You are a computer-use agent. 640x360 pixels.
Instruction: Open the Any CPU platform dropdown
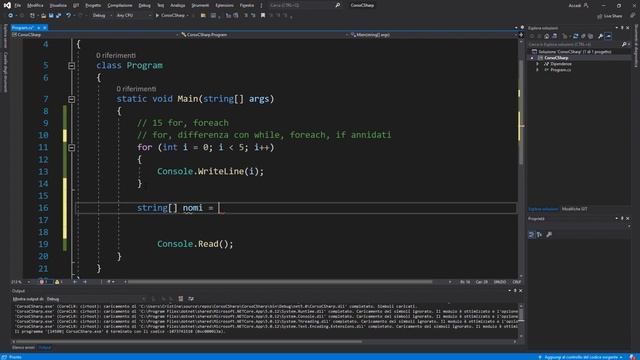(133, 16)
